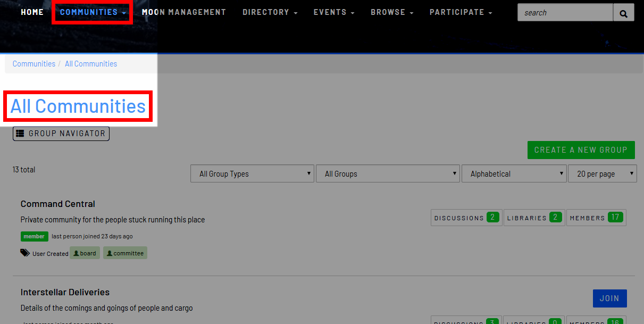
Task: Go to Moon Management page
Action: [184, 12]
